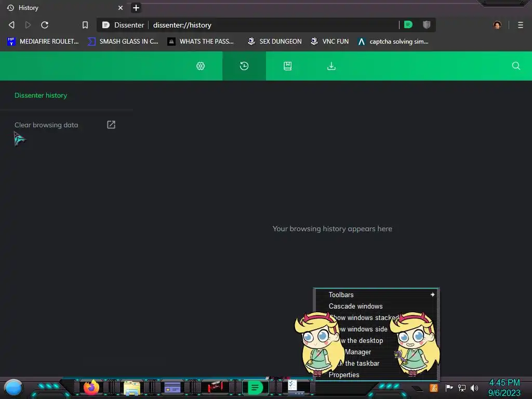Switch to Dissenter browser in taskbar
532x399 pixels.
(x=255, y=387)
